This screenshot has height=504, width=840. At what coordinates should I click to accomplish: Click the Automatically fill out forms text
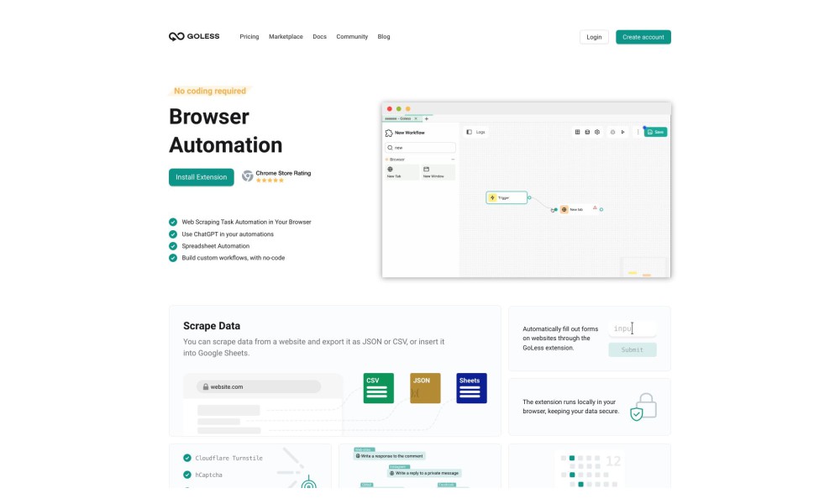point(560,339)
